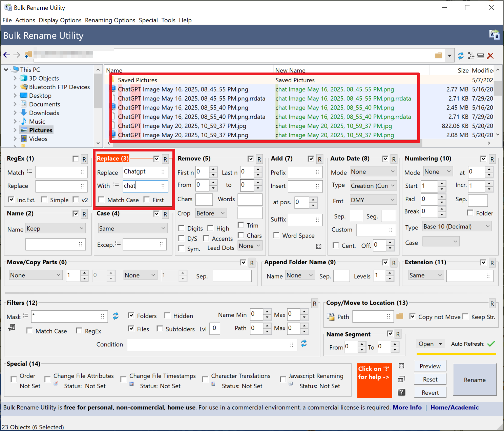Click the refresh icon next to Condition field
This screenshot has width=504, height=431.
click(x=304, y=344)
